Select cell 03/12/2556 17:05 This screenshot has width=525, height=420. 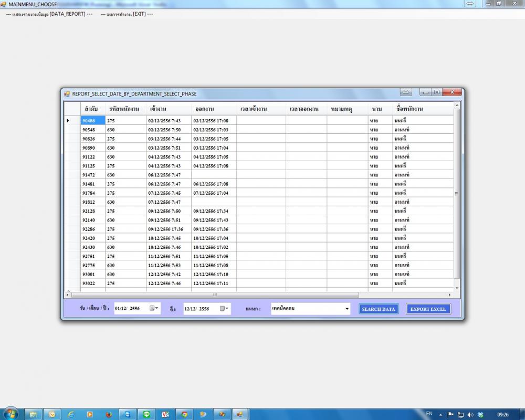(214, 139)
